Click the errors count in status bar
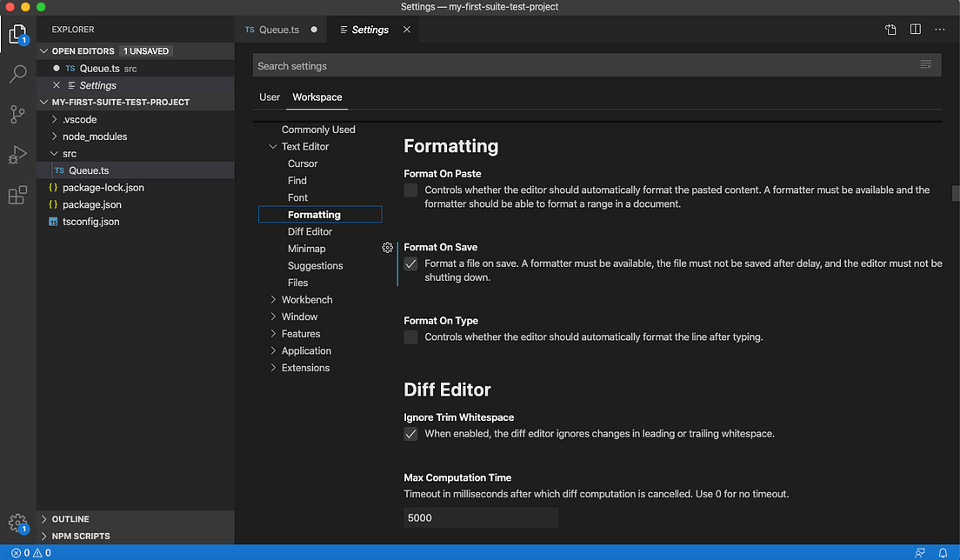 [x=20, y=553]
